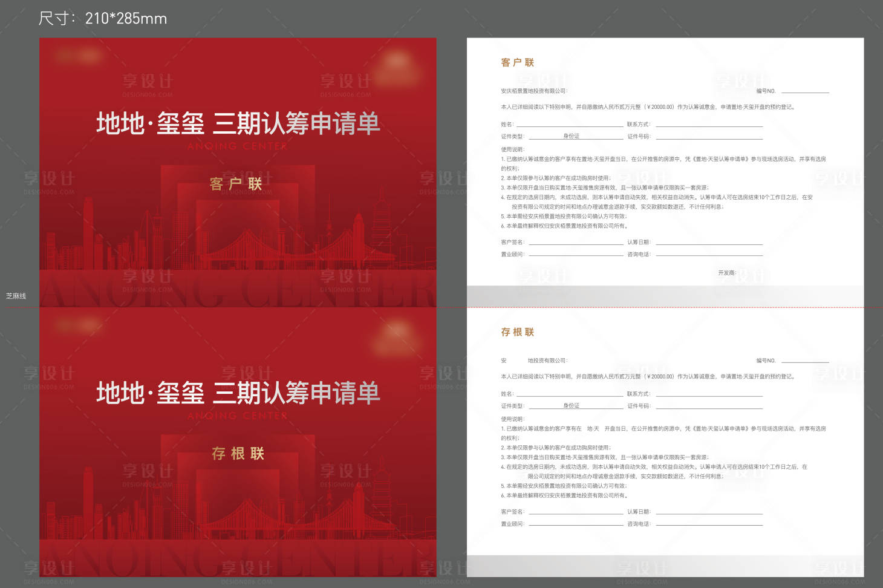The width and height of the screenshot is (883, 588).
Task: Click the '本人已详细阅读' declaration sentence in 存根联 form
Action: [x=648, y=376]
